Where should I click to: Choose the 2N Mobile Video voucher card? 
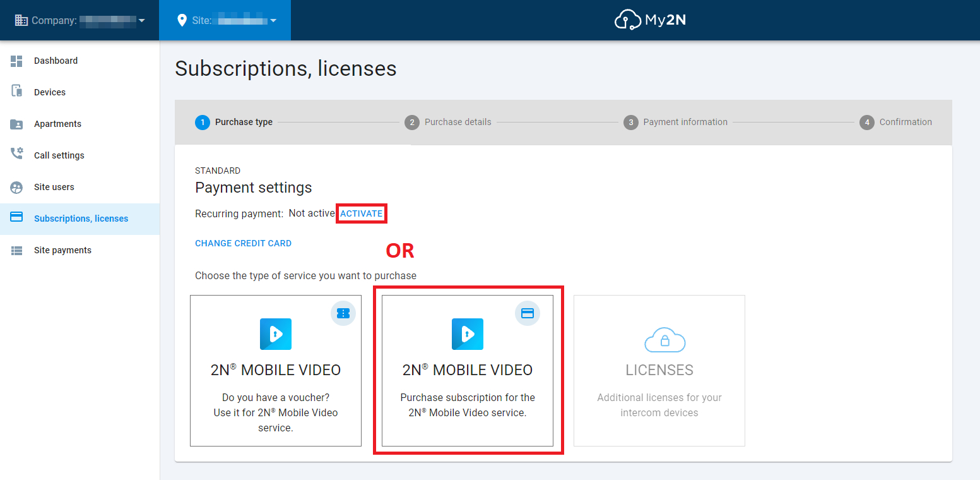[x=276, y=371]
